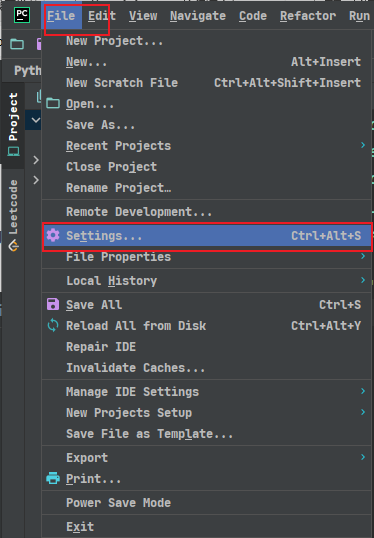374x538 pixels.
Task: Click the Settings gear icon
Action: click(x=53, y=235)
